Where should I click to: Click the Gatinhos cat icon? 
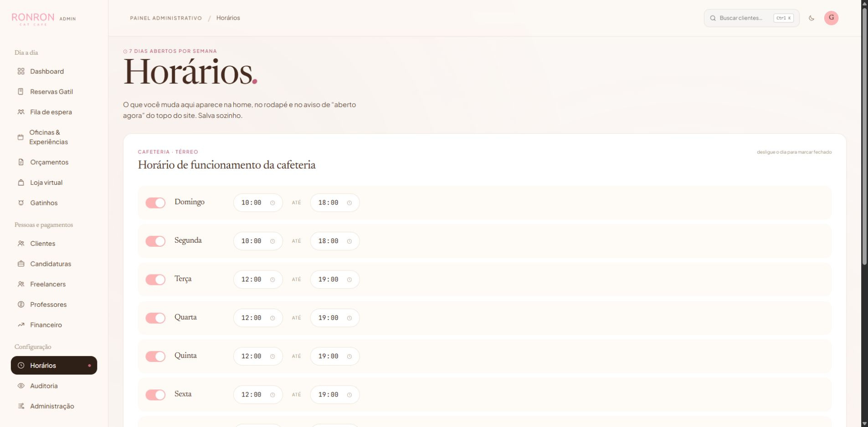(21, 203)
